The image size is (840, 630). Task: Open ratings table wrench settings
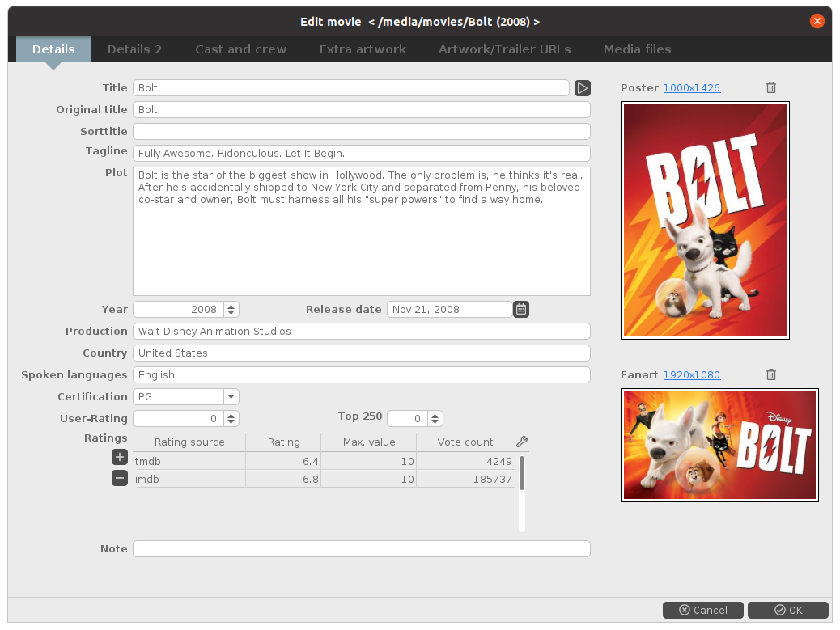point(522,442)
